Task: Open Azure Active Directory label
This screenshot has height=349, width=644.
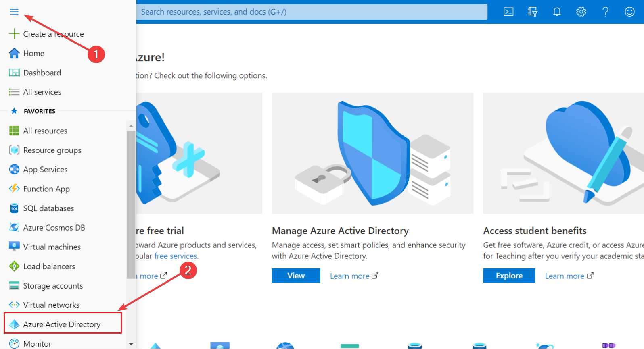Action: tap(62, 324)
